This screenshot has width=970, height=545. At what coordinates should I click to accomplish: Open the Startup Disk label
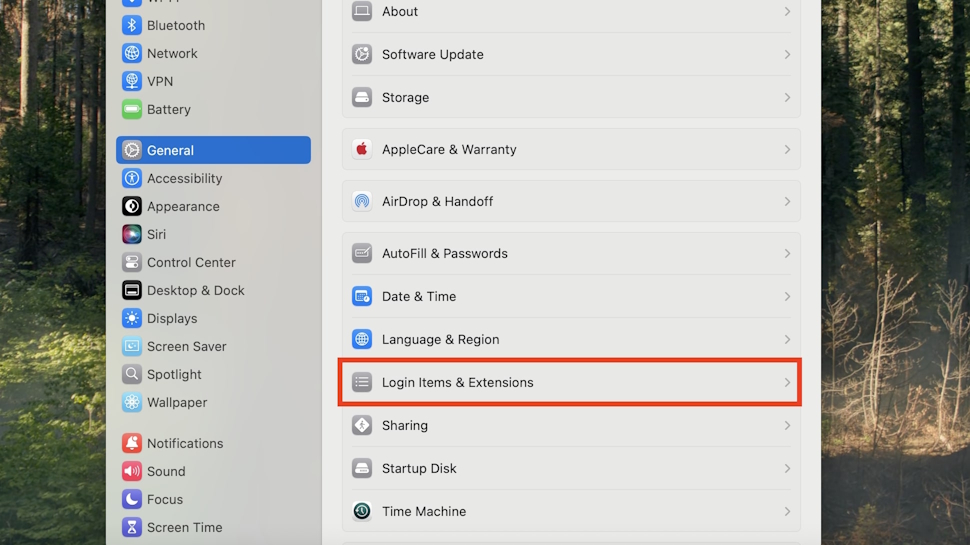point(419,468)
